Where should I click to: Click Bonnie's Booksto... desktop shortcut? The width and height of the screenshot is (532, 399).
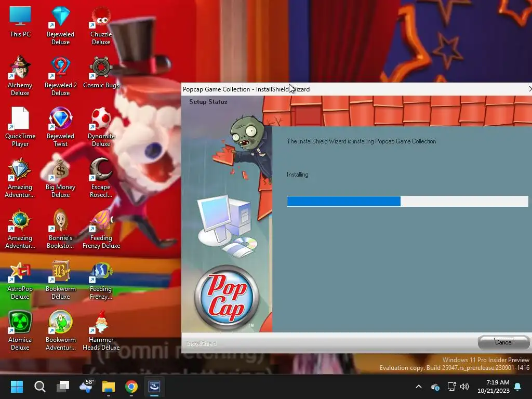click(x=60, y=229)
